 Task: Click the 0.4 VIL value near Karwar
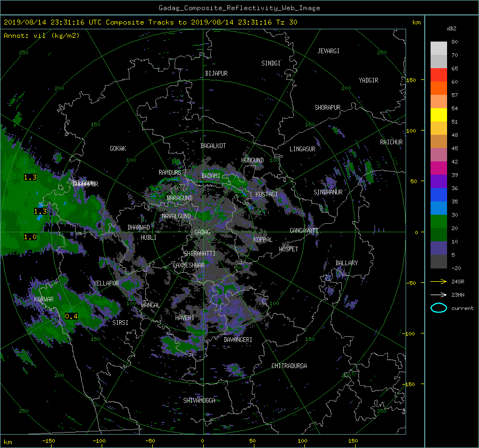coord(71,316)
